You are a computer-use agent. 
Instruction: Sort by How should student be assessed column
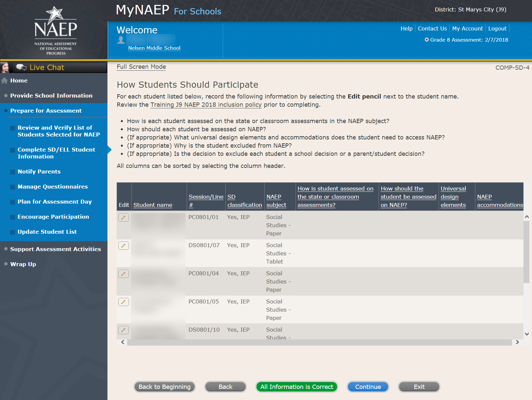[x=408, y=197]
